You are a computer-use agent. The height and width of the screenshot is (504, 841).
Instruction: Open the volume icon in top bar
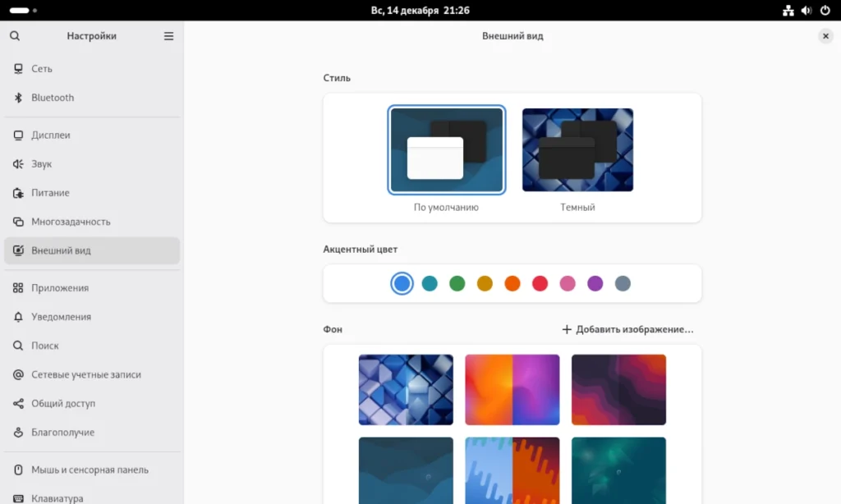coord(807,10)
